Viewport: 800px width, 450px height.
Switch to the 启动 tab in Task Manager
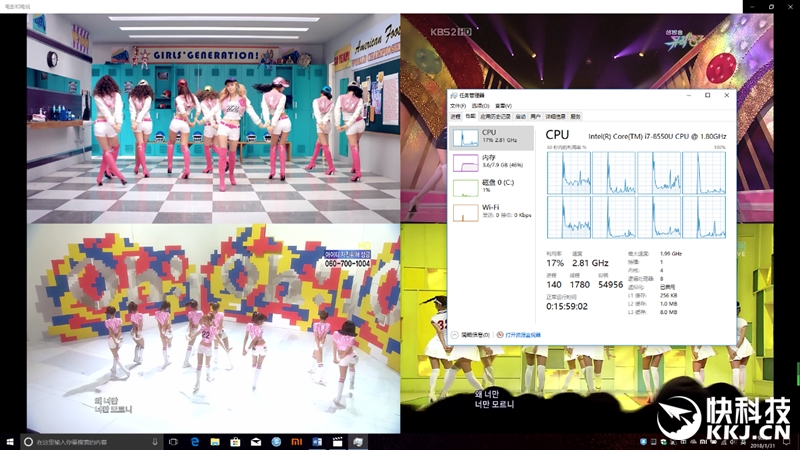click(520, 116)
